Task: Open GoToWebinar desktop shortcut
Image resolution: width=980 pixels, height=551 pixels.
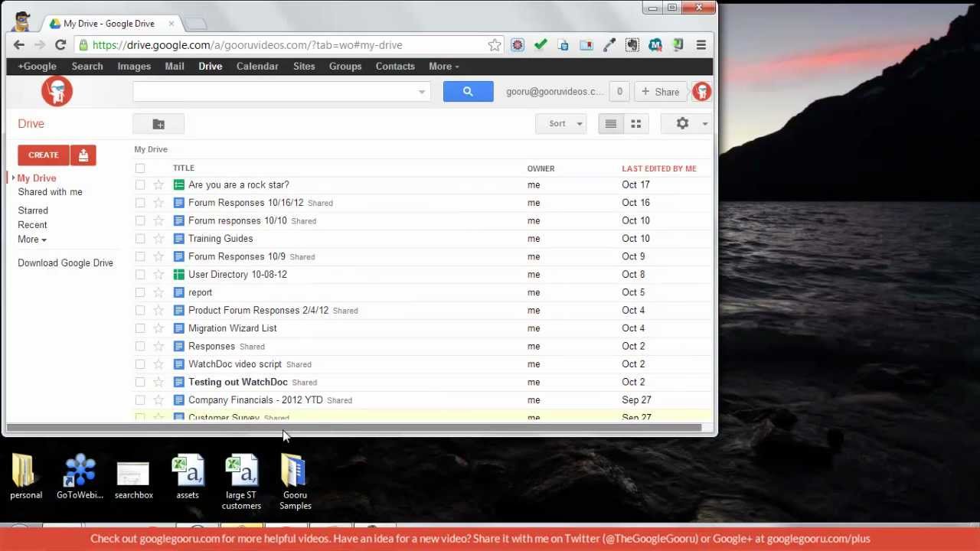Action: (80, 477)
